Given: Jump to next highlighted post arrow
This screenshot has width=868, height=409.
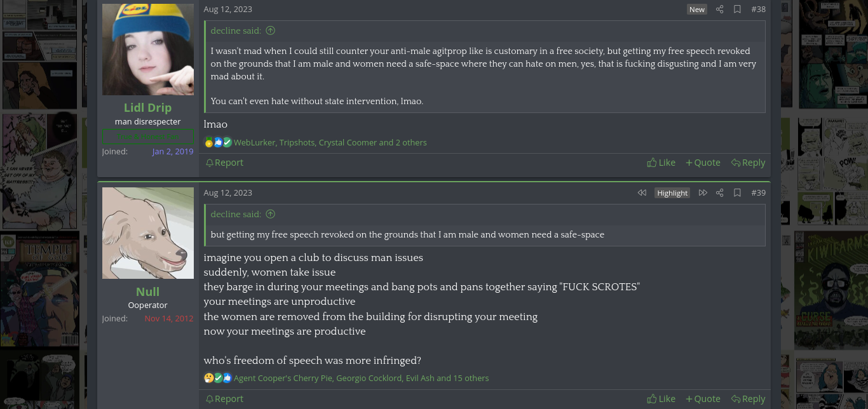Looking at the screenshot, I should [703, 193].
